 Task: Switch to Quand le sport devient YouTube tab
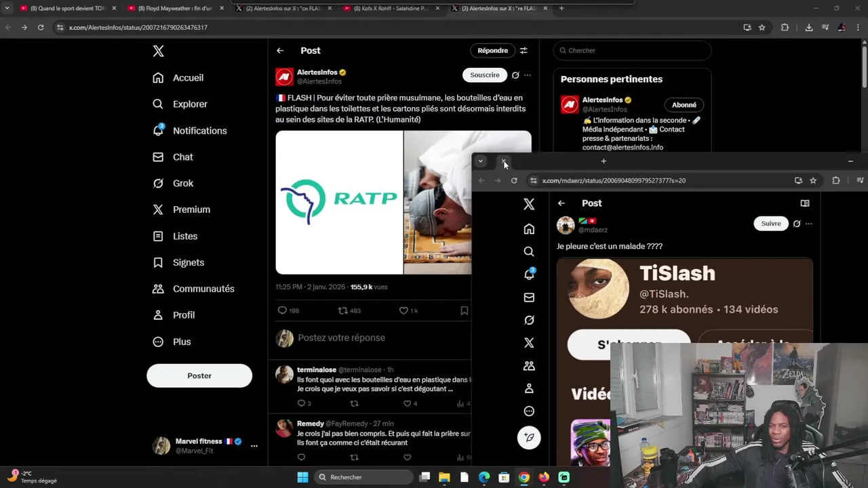[66, 8]
